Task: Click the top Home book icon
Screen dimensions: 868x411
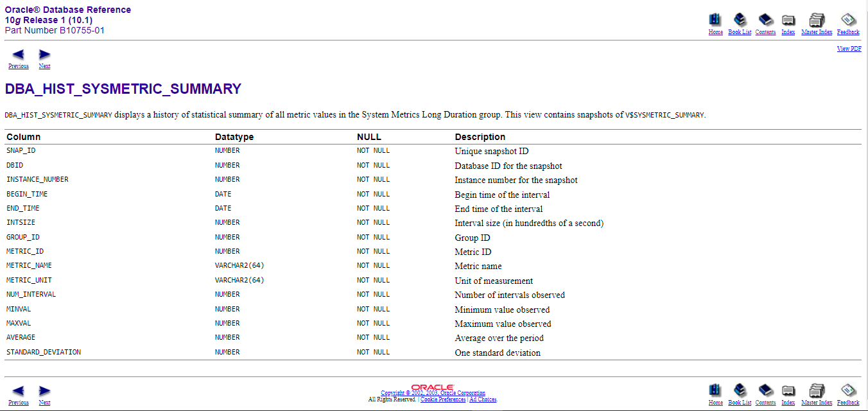Action: pos(715,20)
